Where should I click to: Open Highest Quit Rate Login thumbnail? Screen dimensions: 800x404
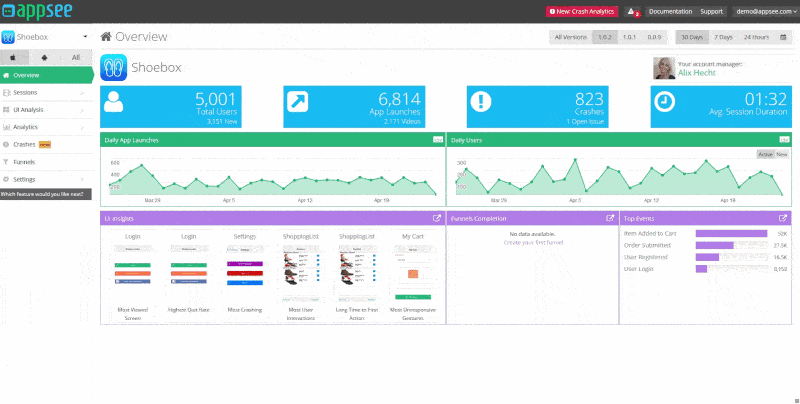pyautogui.click(x=189, y=273)
